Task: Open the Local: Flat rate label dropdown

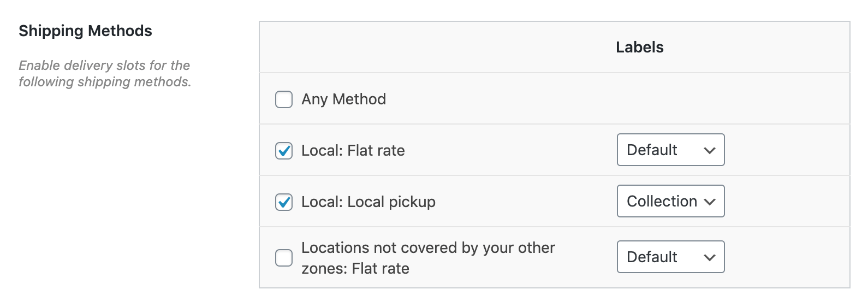Action: tap(670, 150)
